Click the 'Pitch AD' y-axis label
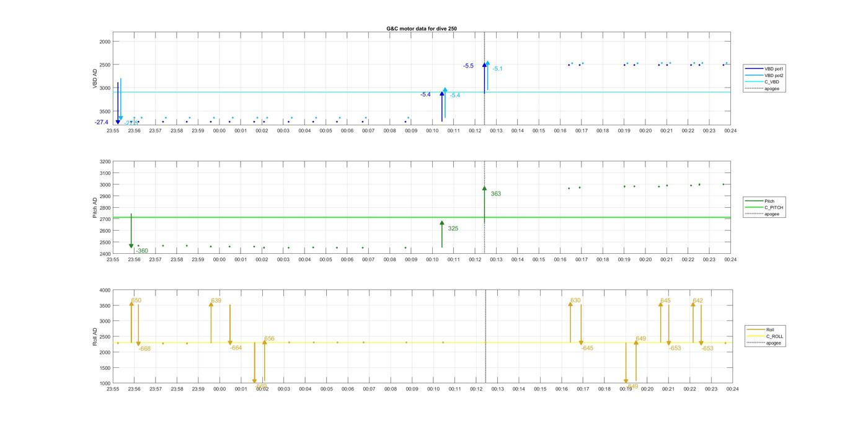The height and width of the screenshot is (430, 868). 95,208
